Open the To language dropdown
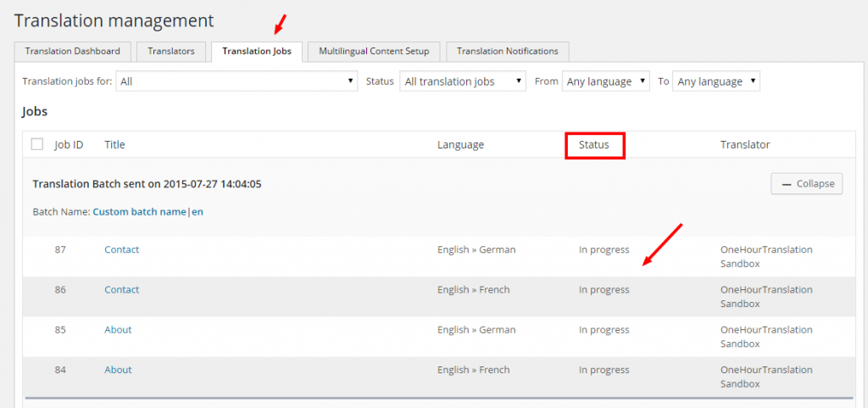Viewport: 868px width, 408px height. [715, 81]
